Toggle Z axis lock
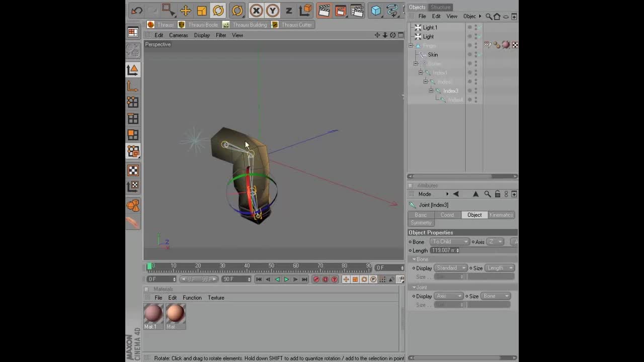644x362 pixels. (289, 11)
